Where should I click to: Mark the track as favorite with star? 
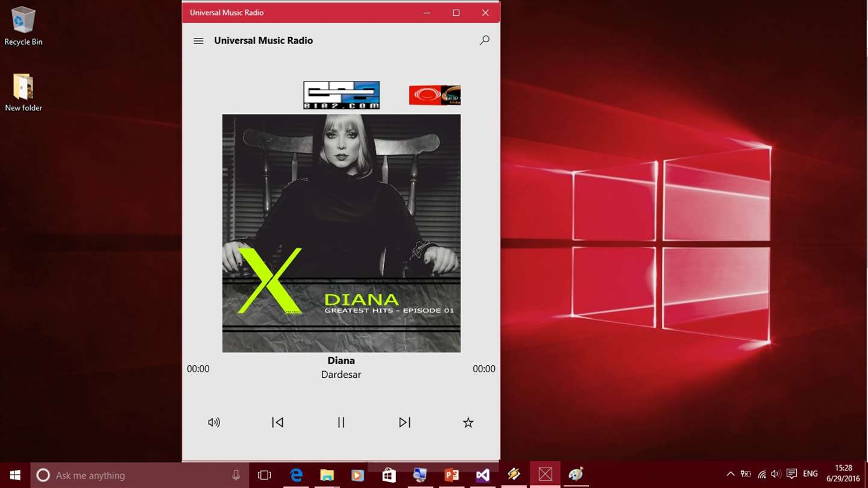tap(468, 422)
